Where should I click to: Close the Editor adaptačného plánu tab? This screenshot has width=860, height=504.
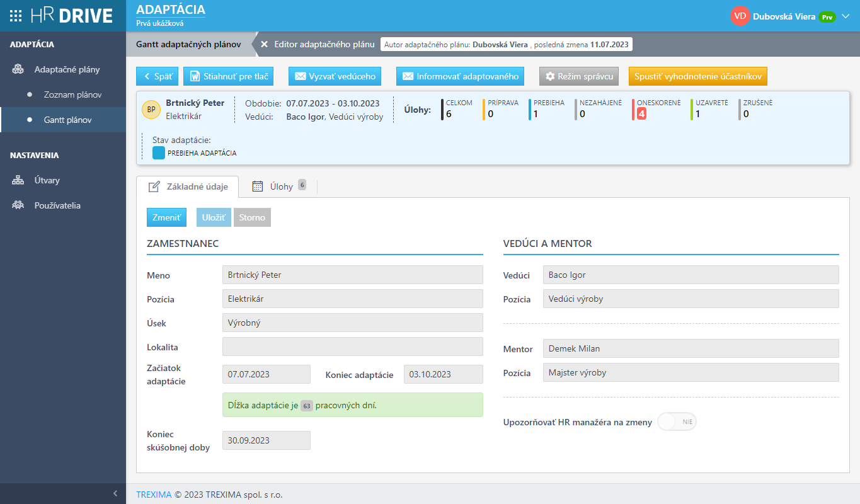pos(265,45)
